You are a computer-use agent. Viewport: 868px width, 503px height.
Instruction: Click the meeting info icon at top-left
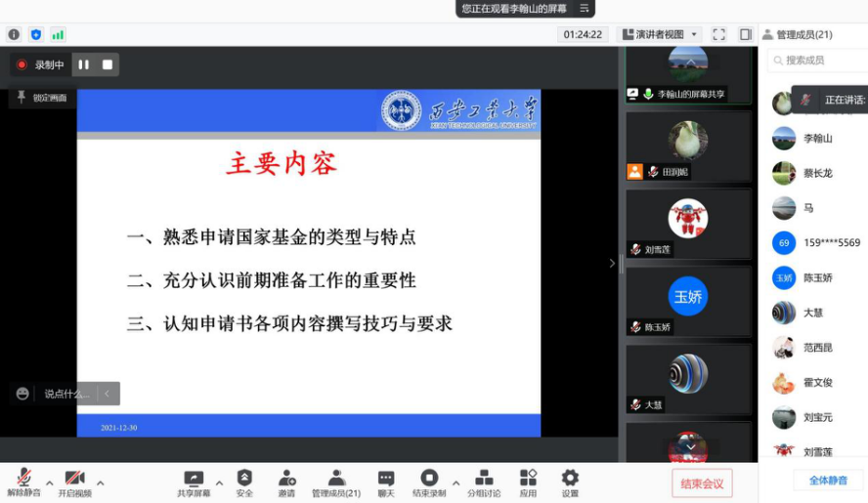point(14,34)
